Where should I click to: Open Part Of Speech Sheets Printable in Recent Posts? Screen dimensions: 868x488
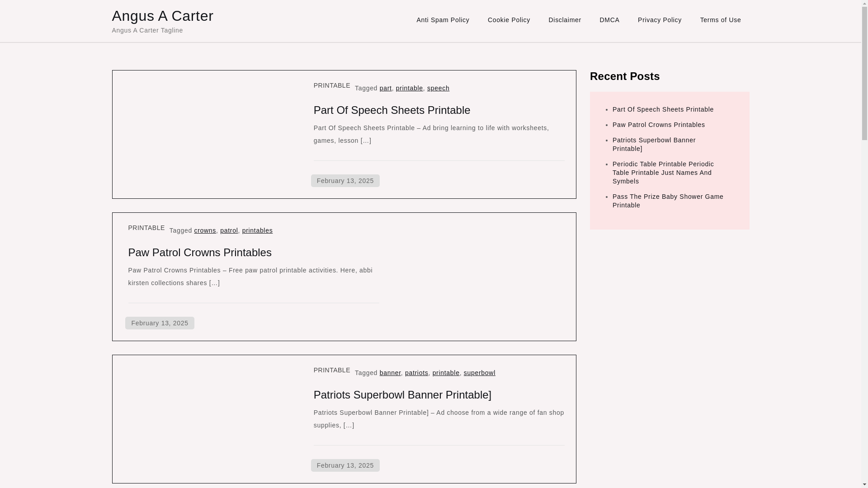point(663,109)
